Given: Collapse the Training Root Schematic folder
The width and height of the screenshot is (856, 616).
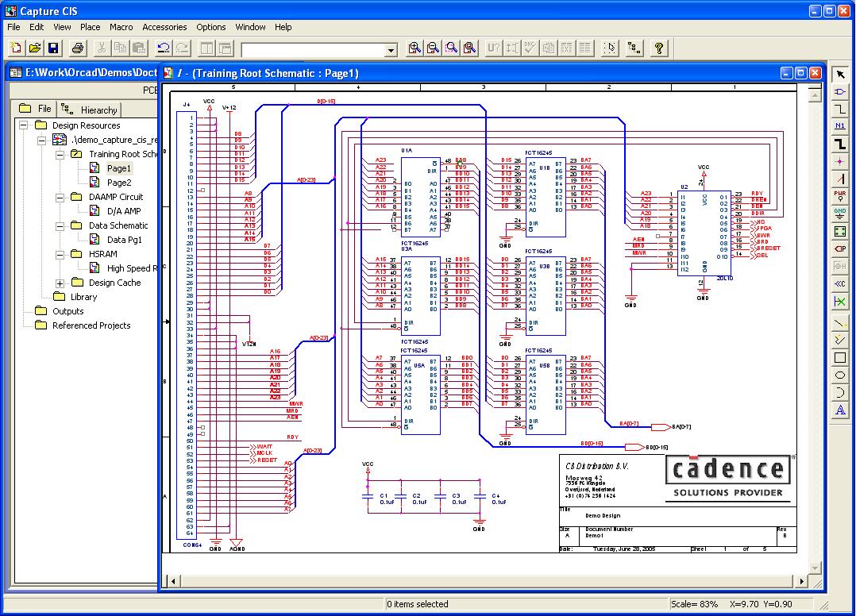Looking at the screenshot, I should click(58, 154).
